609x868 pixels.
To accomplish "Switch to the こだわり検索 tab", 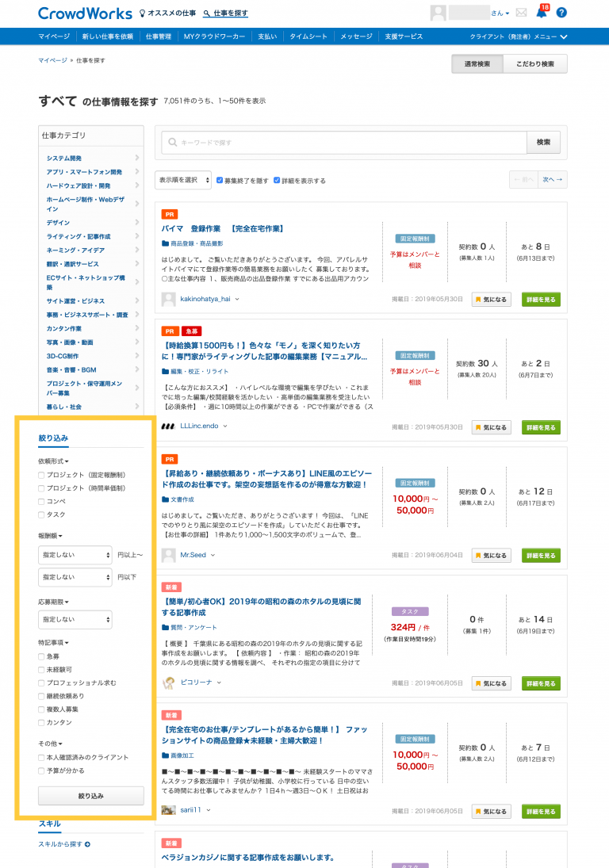I will [x=535, y=63].
